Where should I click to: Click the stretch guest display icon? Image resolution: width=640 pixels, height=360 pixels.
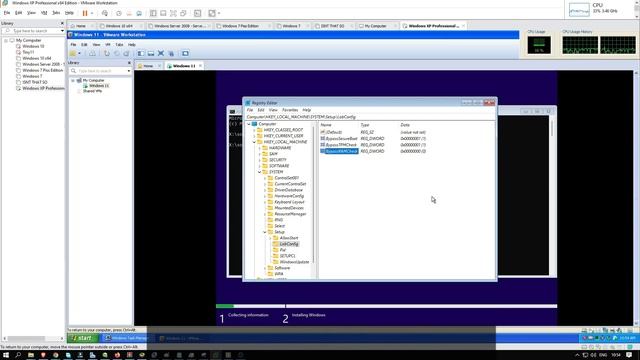[x=212, y=13]
